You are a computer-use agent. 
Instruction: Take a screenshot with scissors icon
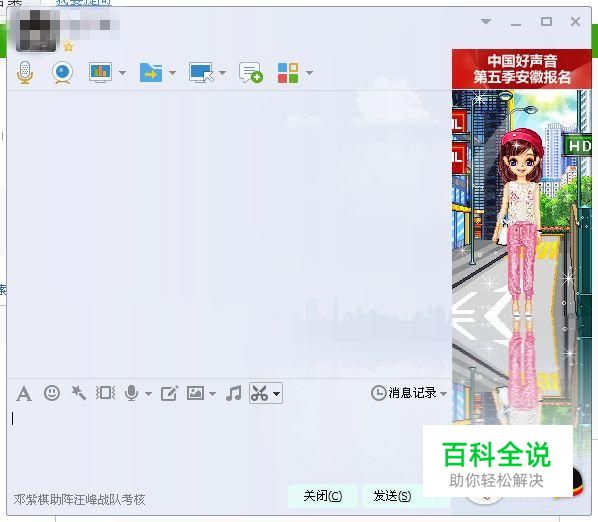pyautogui.click(x=259, y=393)
